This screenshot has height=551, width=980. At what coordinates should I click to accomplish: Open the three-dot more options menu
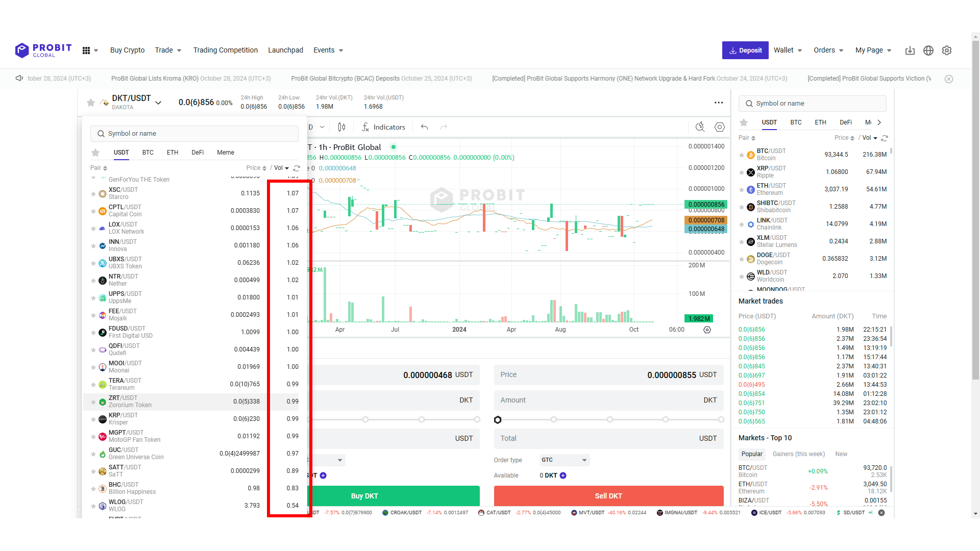[x=719, y=103]
